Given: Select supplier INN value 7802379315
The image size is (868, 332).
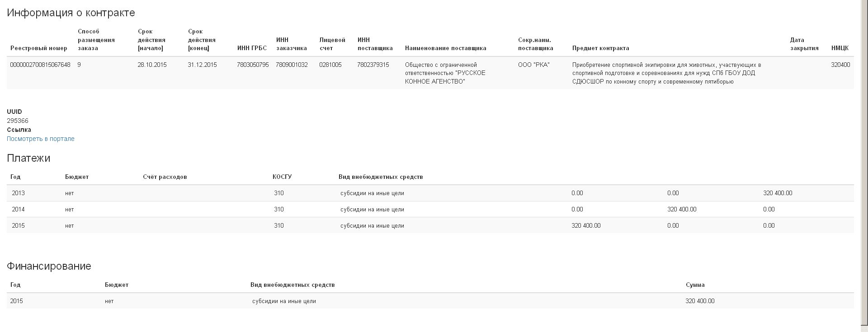Looking at the screenshot, I should point(373,65).
